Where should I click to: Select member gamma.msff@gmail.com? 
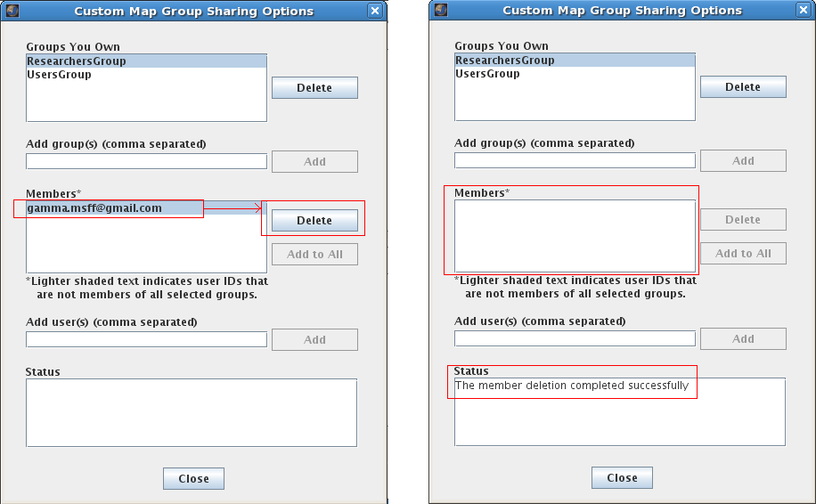click(146, 208)
